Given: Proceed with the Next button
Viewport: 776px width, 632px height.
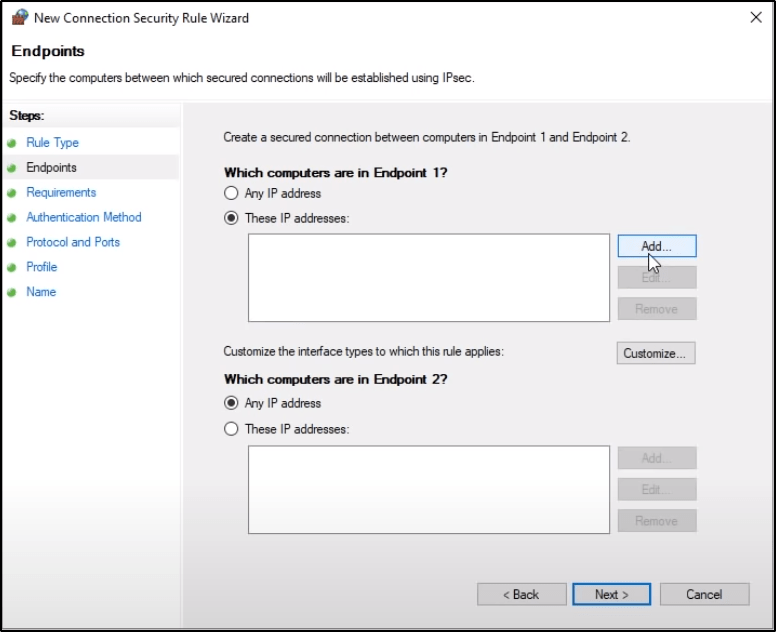Looking at the screenshot, I should pos(611,594).
